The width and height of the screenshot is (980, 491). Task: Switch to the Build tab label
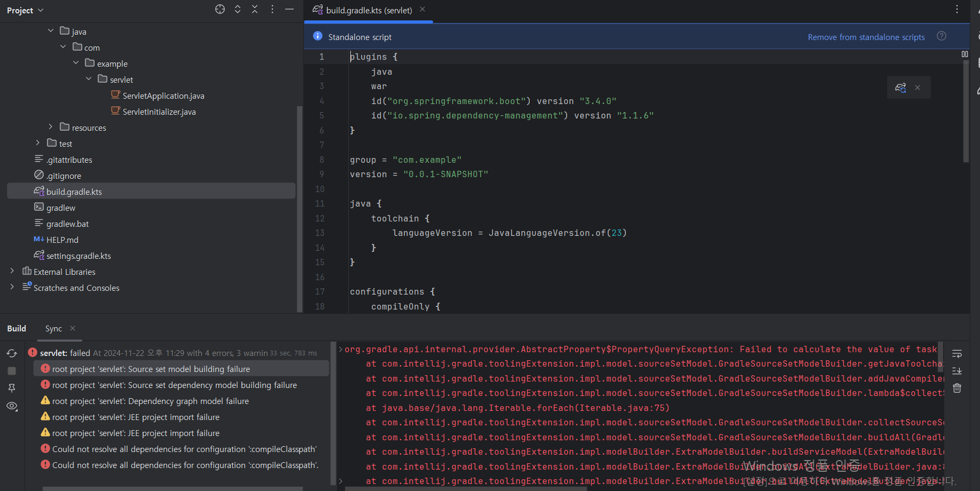[17, 328]
